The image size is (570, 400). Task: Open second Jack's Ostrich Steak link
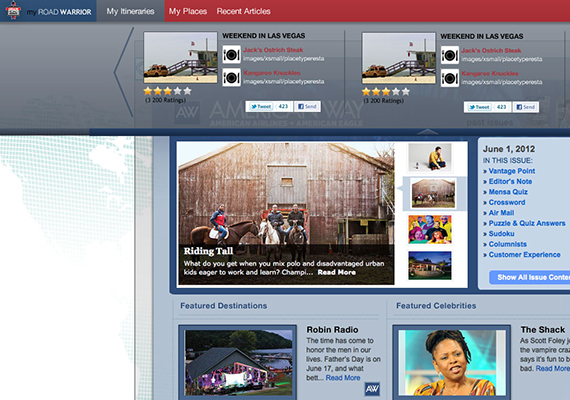tap(491, 51)
